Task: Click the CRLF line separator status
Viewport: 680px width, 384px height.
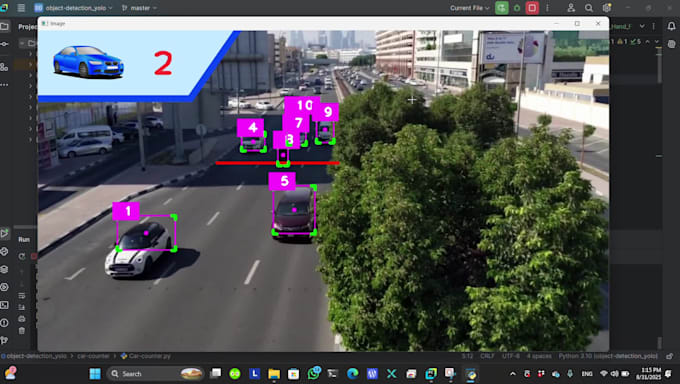Action: point(487,356)
